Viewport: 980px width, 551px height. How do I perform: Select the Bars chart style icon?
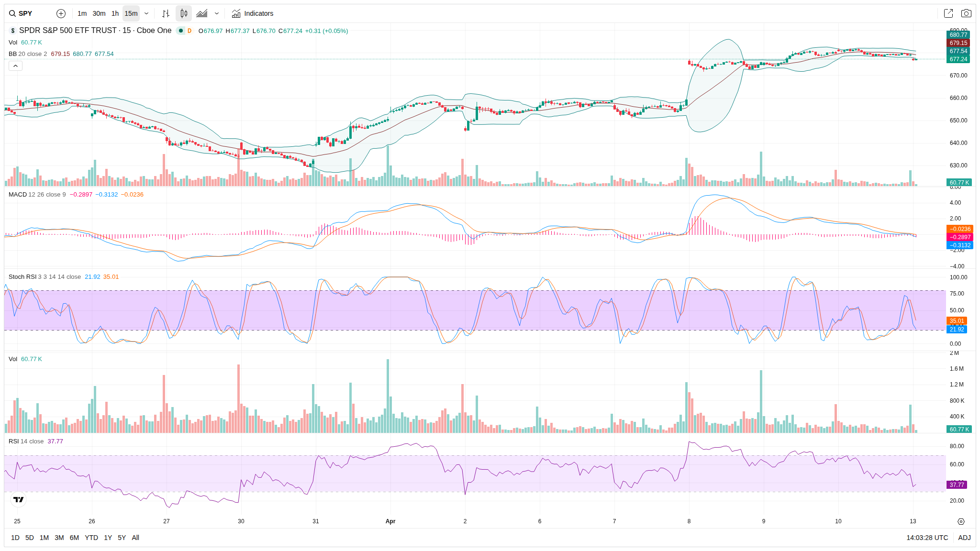coord(166,13)
